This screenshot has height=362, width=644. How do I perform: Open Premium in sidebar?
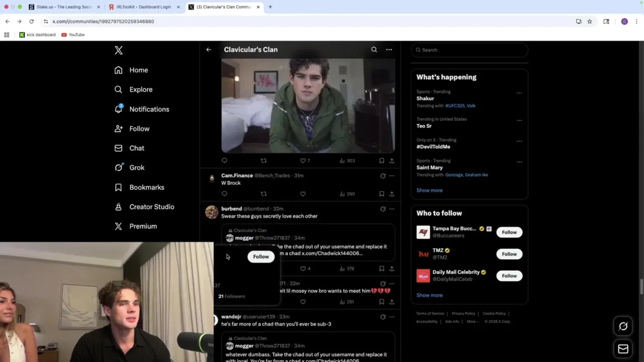(x=136, y=226)
